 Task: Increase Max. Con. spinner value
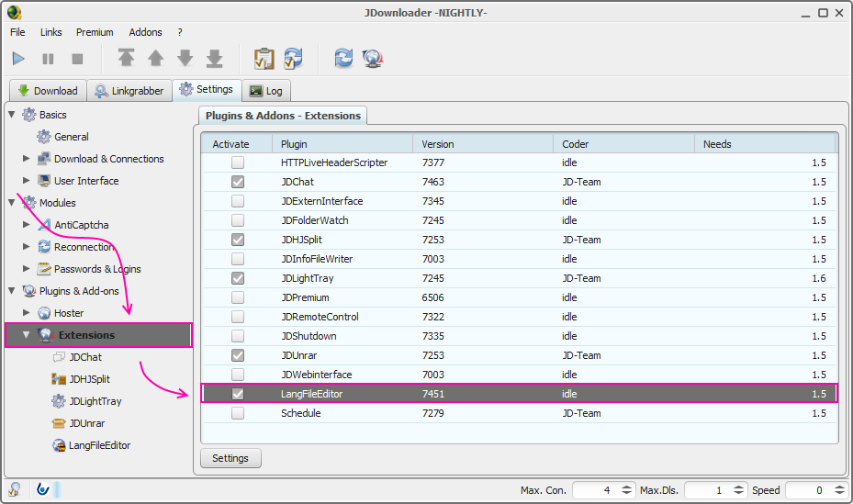coord(627,487)
